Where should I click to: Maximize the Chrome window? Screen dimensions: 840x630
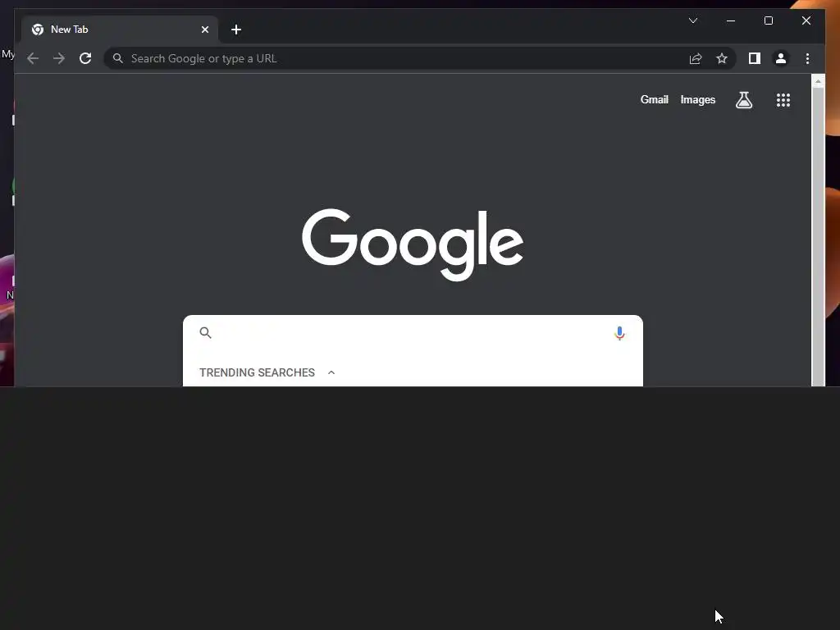pyautogui.click(x=768, y=21)
